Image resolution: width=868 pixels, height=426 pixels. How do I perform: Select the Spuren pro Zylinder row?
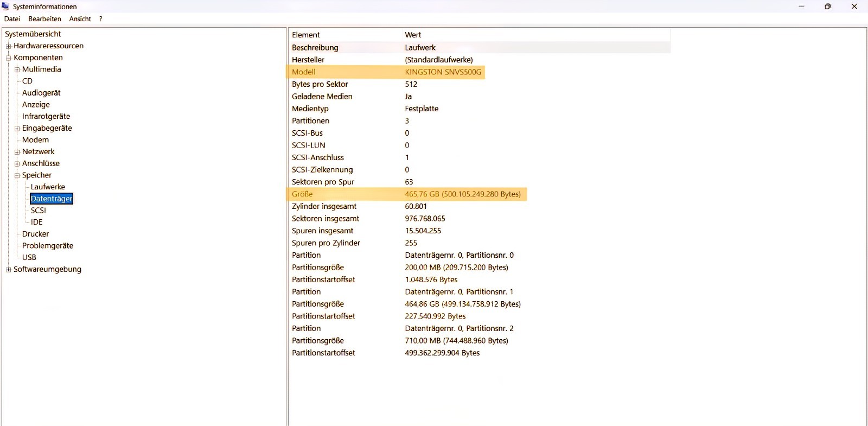[x=480, y=243]
